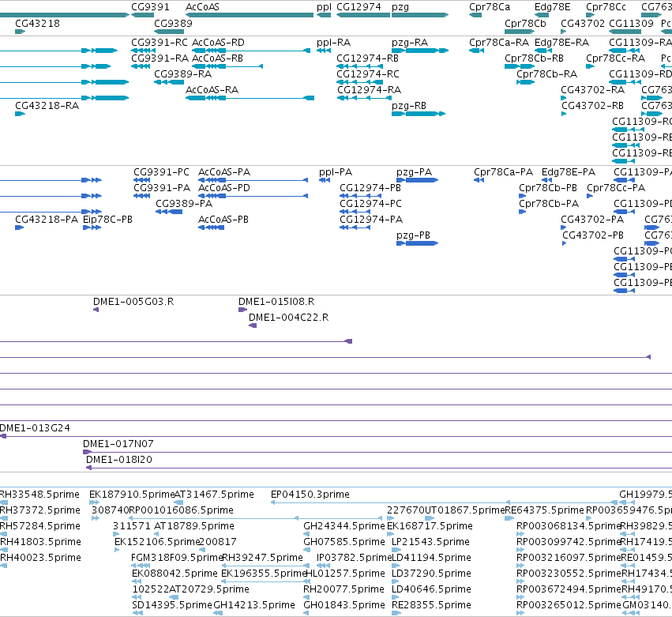The height and width of the screenshot is (617, 672).
Task: Select protein AcCoAS-PB
Action: 223,220
